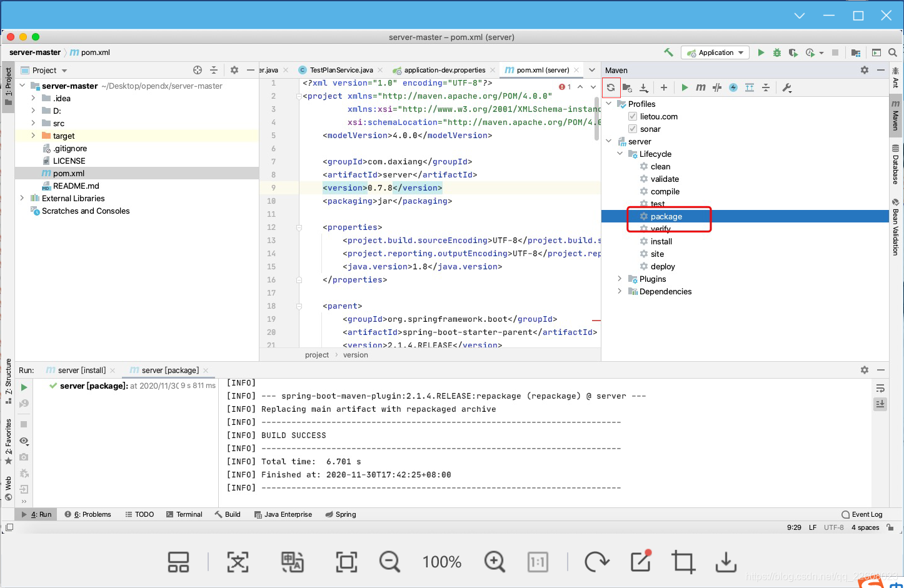The image size is (904, 588).
Task: Open Maven settings wrench icon
Action: [787, 87]
